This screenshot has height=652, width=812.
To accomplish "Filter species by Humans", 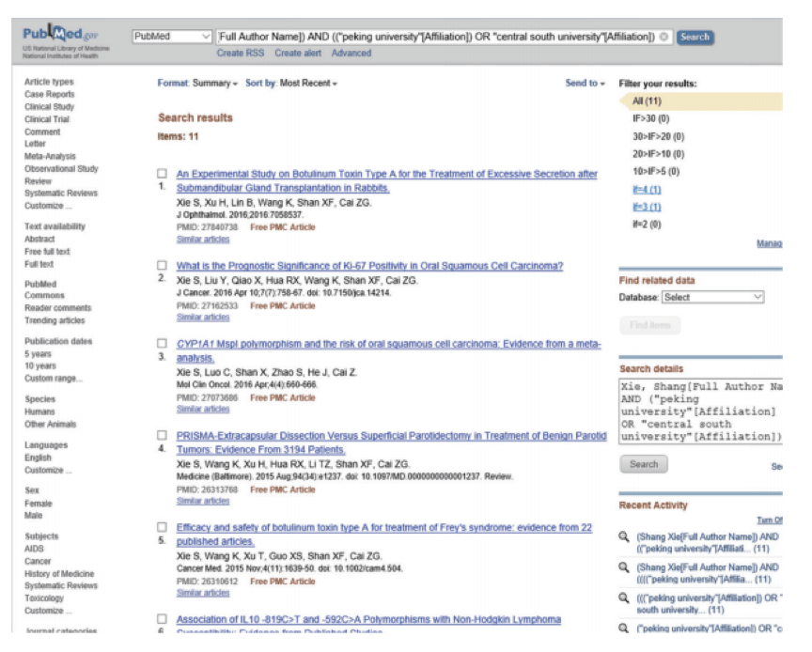I will pos(39,411).
